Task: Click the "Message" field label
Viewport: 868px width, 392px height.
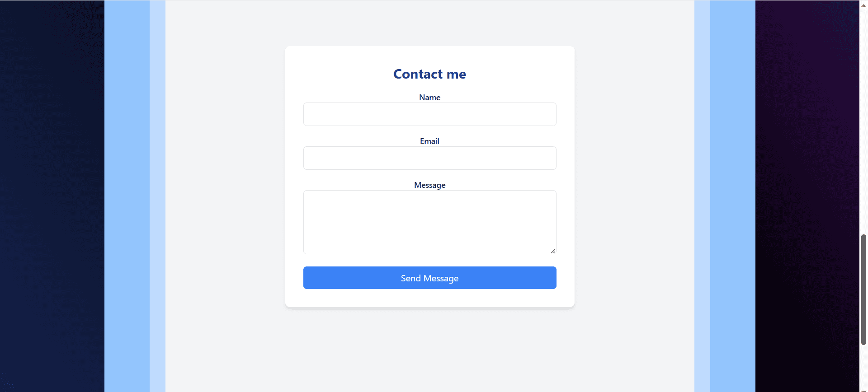Action: (x=429, y=185)
